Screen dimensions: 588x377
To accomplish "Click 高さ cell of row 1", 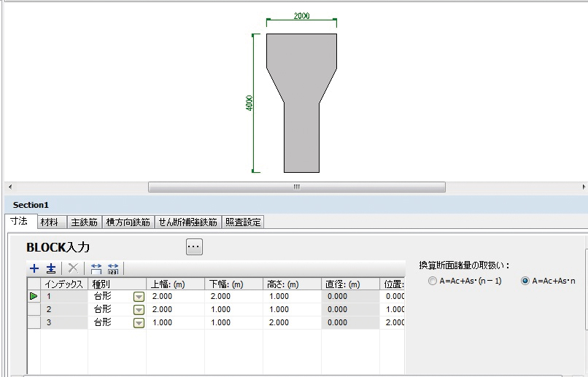I will coord(292,297).
